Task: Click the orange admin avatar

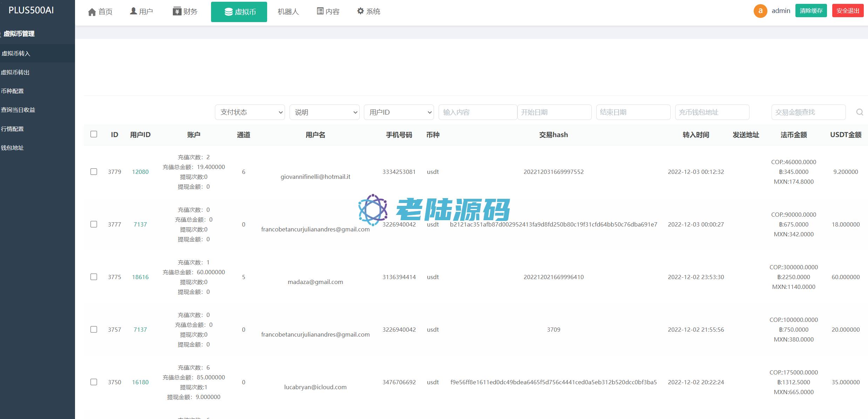Action: coord(760,11)
